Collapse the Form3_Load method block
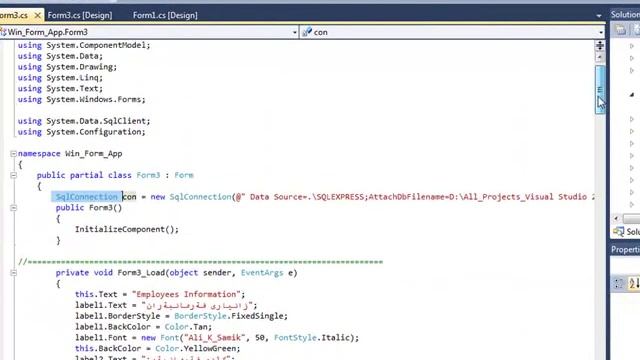640x360 pixels. click(x=13, y=273)
